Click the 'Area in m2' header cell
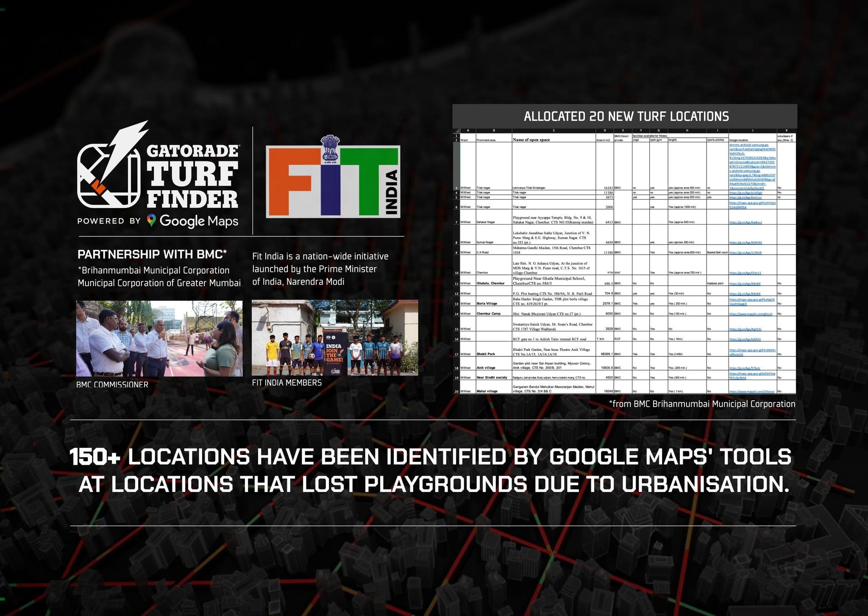 coord(604,140)
